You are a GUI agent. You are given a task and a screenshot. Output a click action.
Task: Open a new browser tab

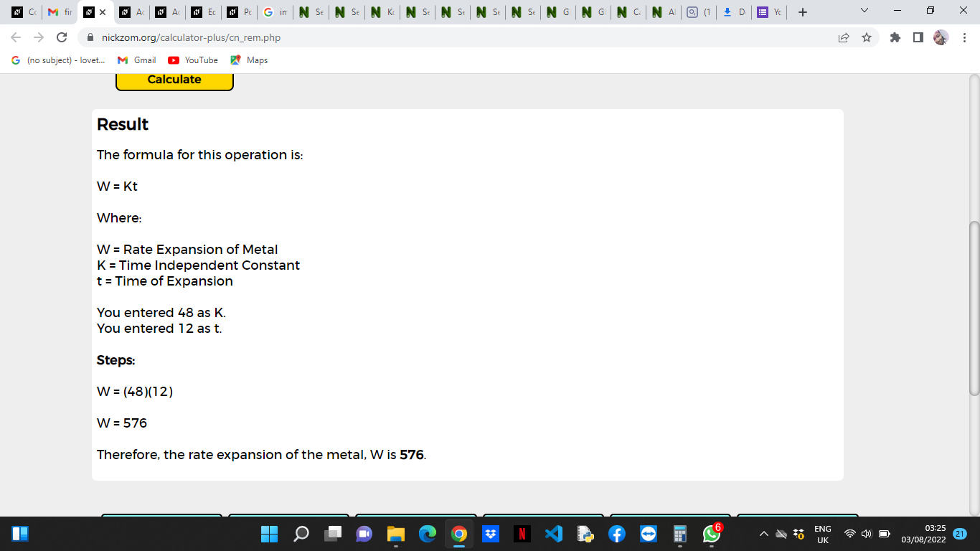(803, 12)
